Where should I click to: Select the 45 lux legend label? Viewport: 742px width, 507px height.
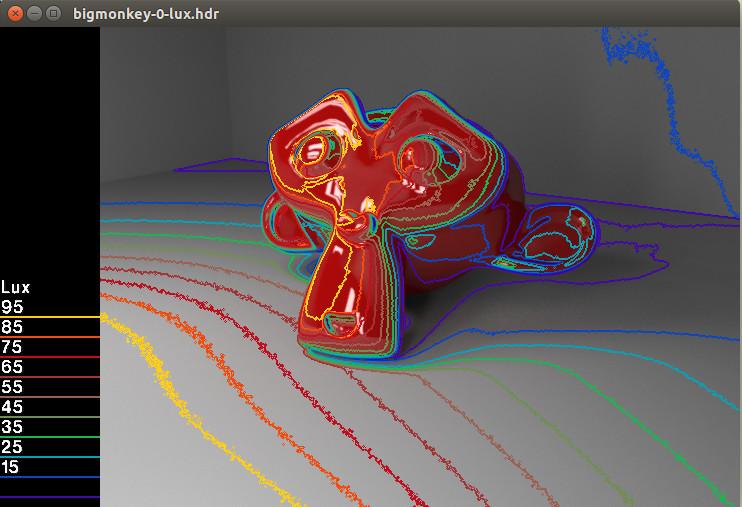[12, 407]
